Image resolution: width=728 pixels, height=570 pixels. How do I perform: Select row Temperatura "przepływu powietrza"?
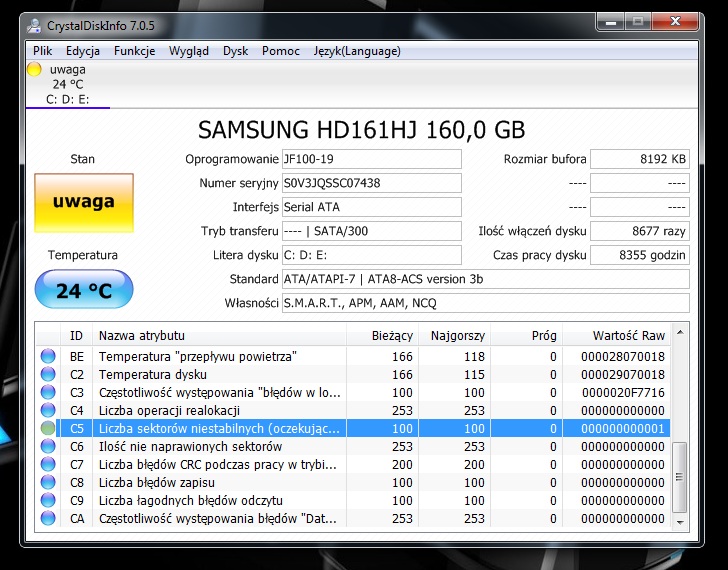coord(353,356)
